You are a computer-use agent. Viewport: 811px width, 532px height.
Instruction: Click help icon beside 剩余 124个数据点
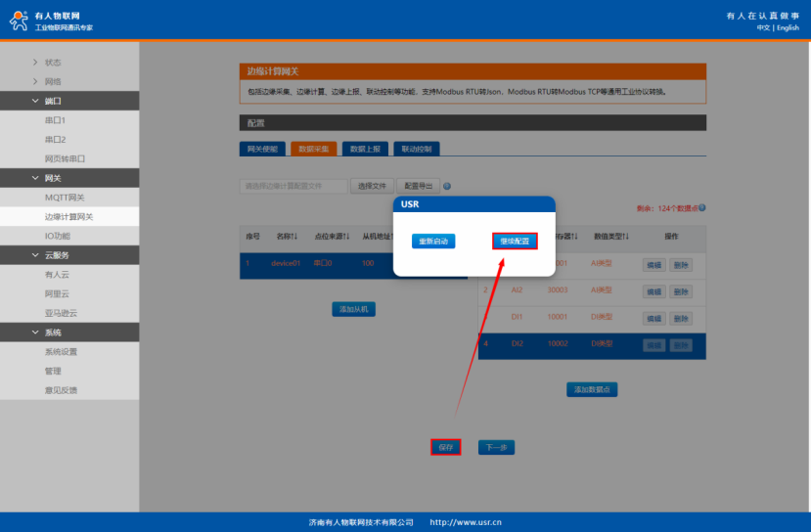(702, 207)
